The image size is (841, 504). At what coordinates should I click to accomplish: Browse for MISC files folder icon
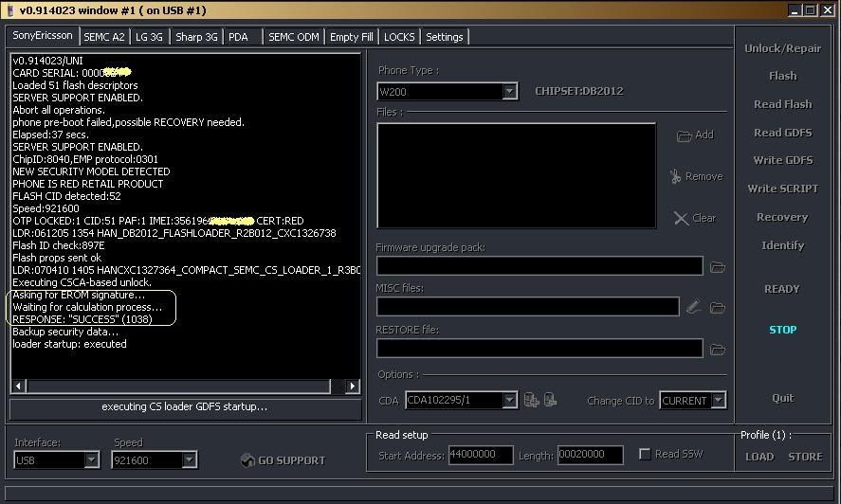718,307
